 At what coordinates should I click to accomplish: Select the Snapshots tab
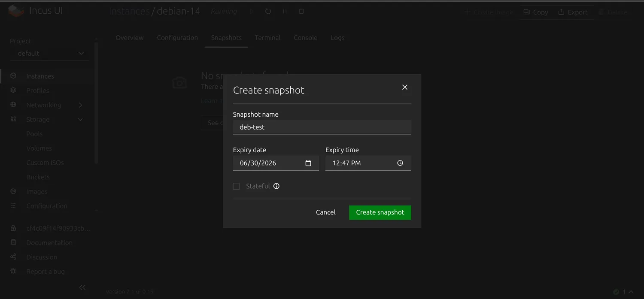click(226, 38)
